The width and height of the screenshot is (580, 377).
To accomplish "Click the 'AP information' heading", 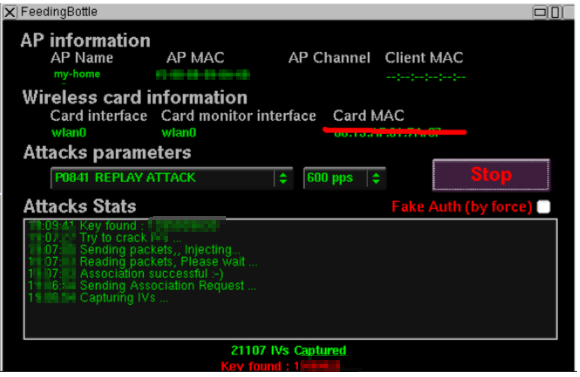I will [x=85, y=40].
